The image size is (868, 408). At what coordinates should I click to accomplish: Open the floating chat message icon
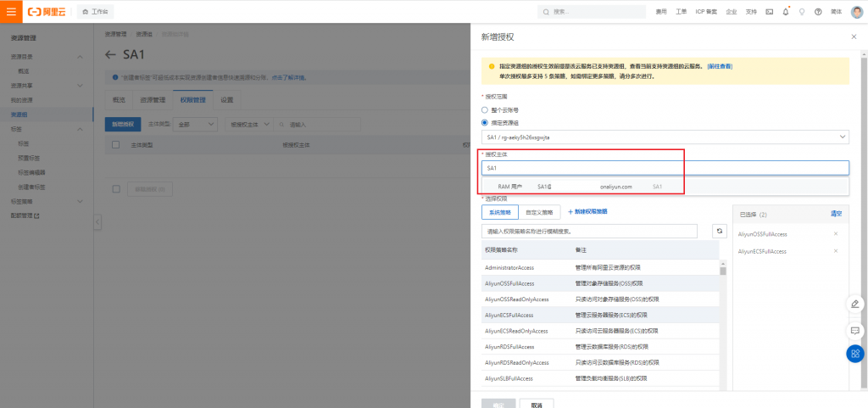[854, 331]
